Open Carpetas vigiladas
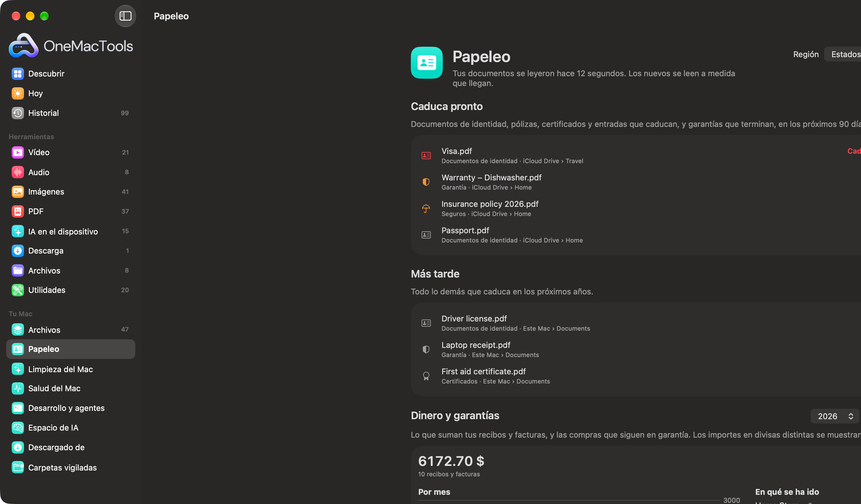 [x=70, y=467]
